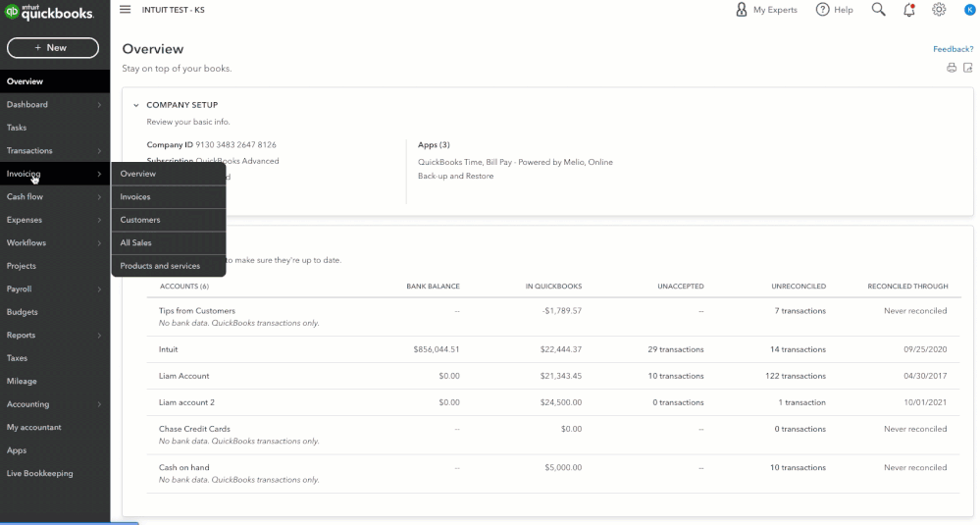Expand the Payroll submenu arrow
Screen dimensions: 980x525
99,289
